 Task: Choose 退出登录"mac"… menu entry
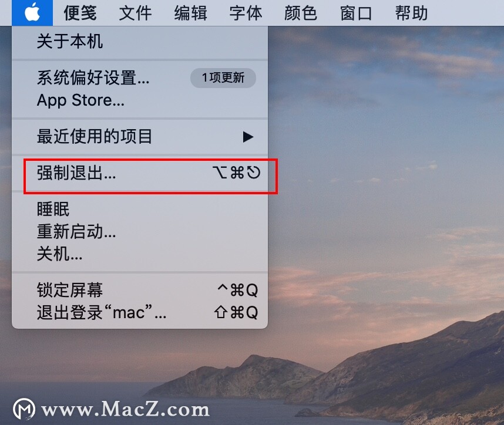(x=140, y=312)
